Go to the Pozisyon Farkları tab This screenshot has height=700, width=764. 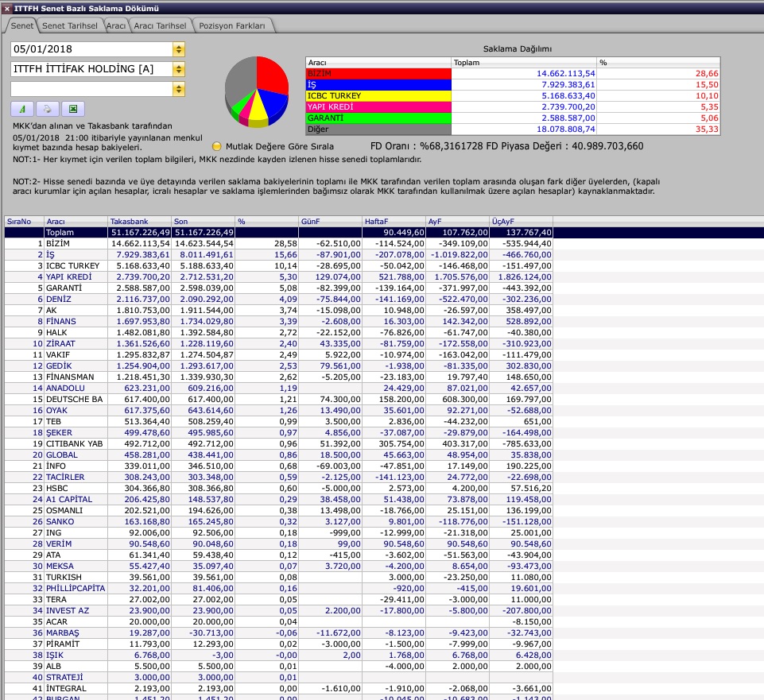(232, 25)
